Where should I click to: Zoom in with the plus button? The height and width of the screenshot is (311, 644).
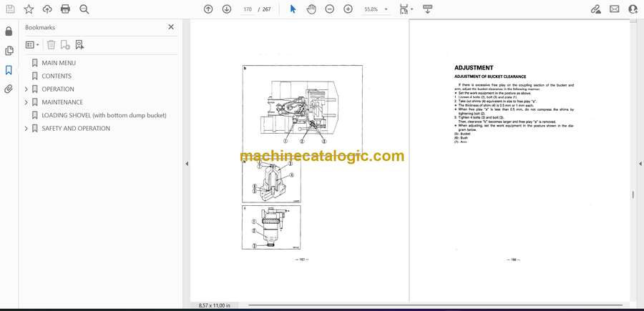pos(348,9)
